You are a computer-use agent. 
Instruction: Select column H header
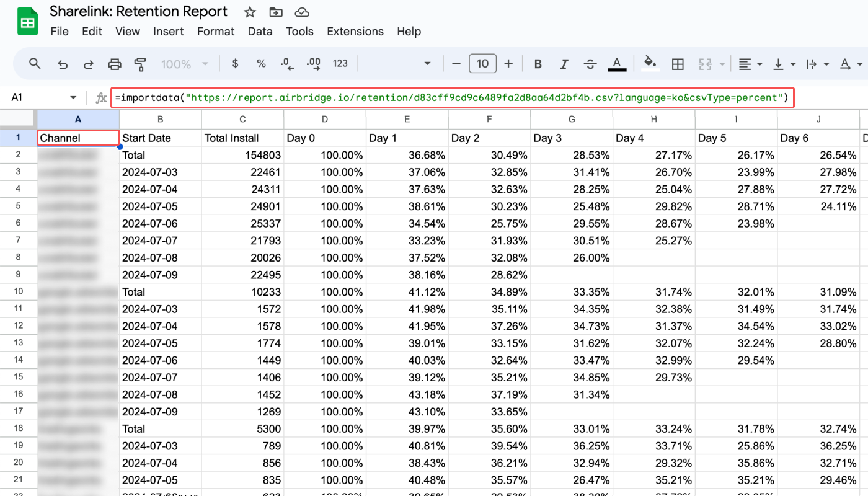tap(654, 119)
